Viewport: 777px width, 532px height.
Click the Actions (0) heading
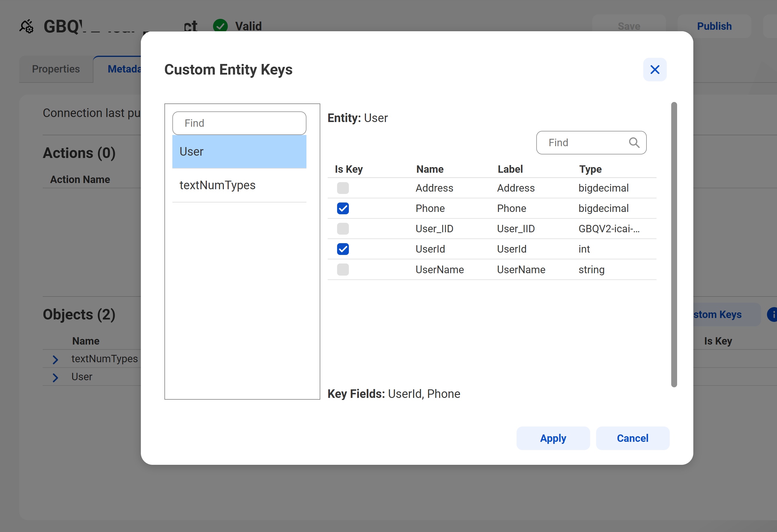tap(79, 153)
